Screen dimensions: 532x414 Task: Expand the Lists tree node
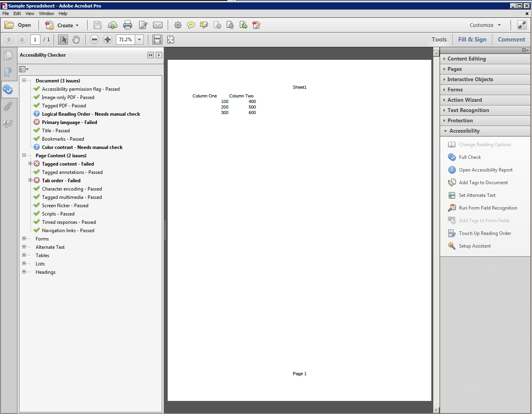tap(24, 263)
